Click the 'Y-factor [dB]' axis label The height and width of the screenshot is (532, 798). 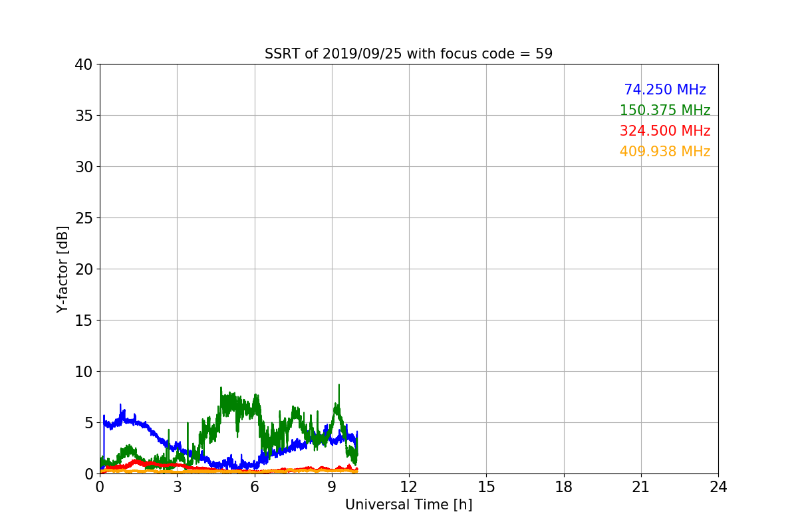click(x=63, y=269)
